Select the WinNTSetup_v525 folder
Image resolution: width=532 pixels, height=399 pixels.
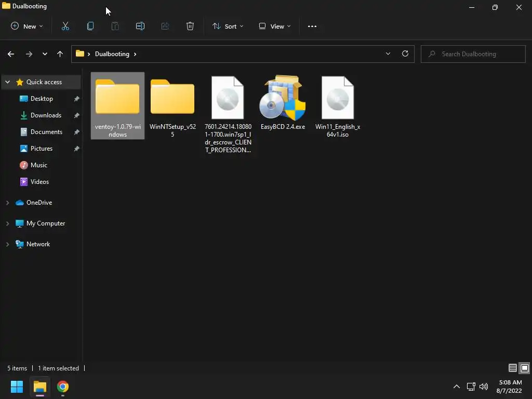point(172,105)
